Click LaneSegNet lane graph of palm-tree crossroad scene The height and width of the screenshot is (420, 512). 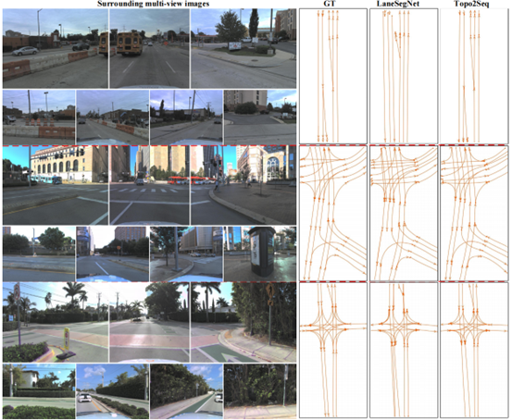(404, 351)
